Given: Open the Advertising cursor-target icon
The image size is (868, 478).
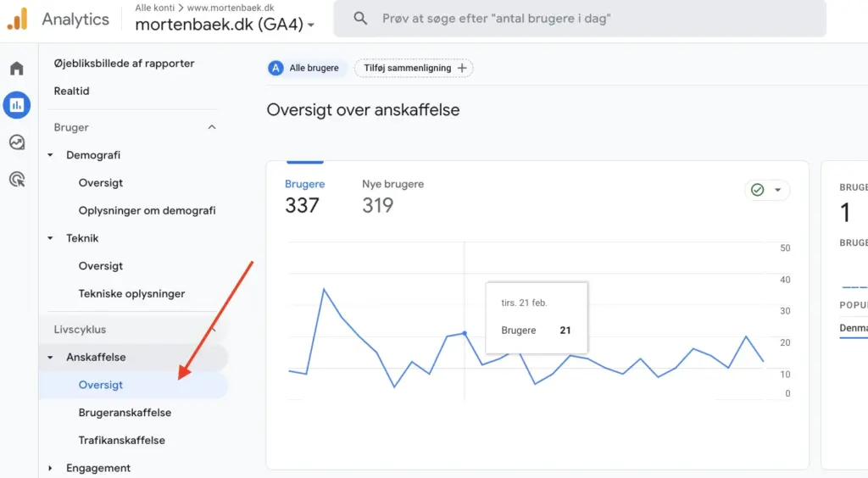Looking at the screenshot, I should click(x=17, y=179).
